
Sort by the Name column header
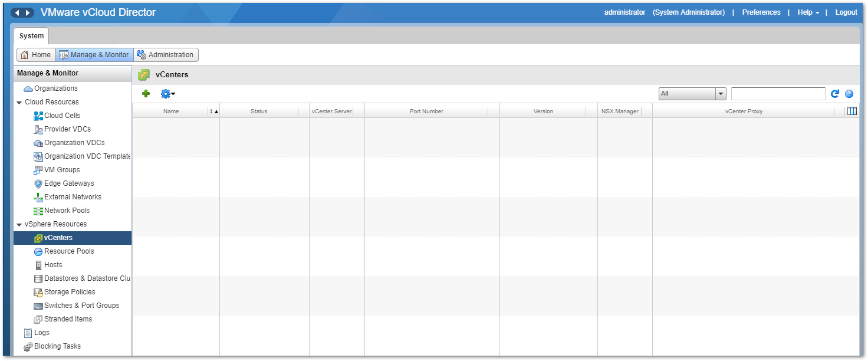tap(171, 111)
